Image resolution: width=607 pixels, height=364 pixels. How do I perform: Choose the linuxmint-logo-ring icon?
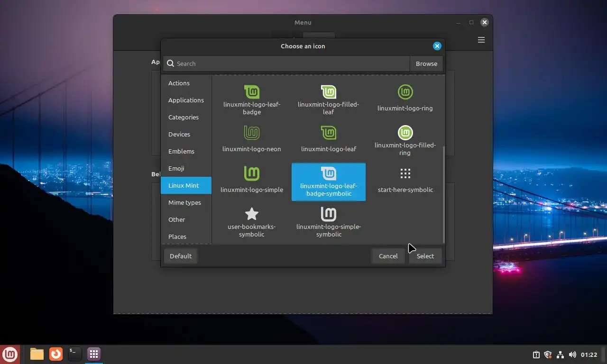pyautogui.click(x=405, y=98)
